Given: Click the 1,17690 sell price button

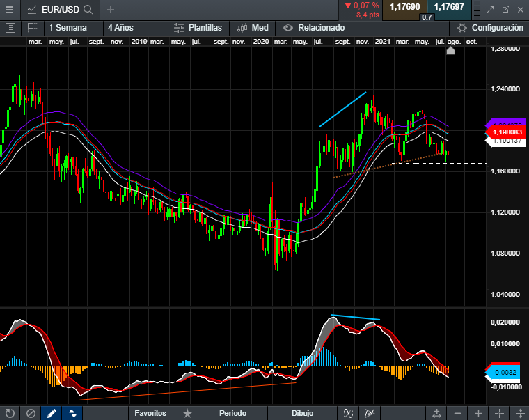Looking at the screenshot, I should [404, 7].
